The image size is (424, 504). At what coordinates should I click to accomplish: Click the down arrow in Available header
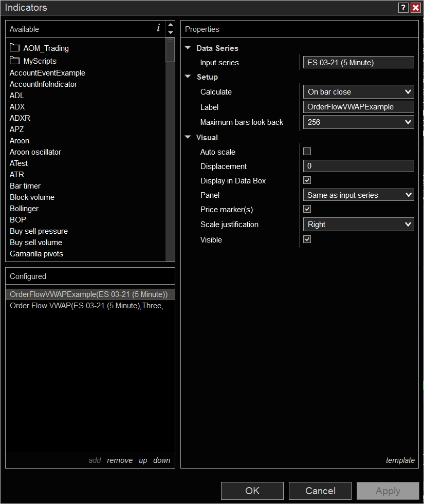point(171,32)
